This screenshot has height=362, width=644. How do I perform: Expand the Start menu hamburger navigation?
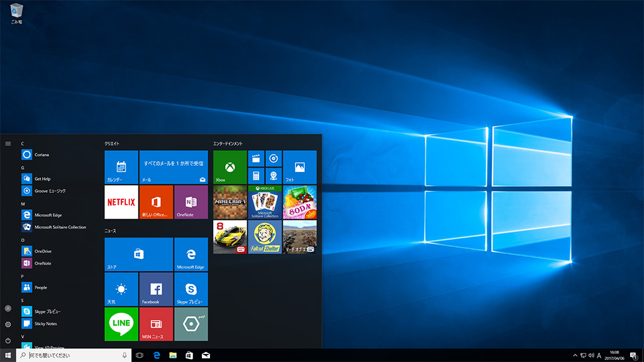point(8,143)
